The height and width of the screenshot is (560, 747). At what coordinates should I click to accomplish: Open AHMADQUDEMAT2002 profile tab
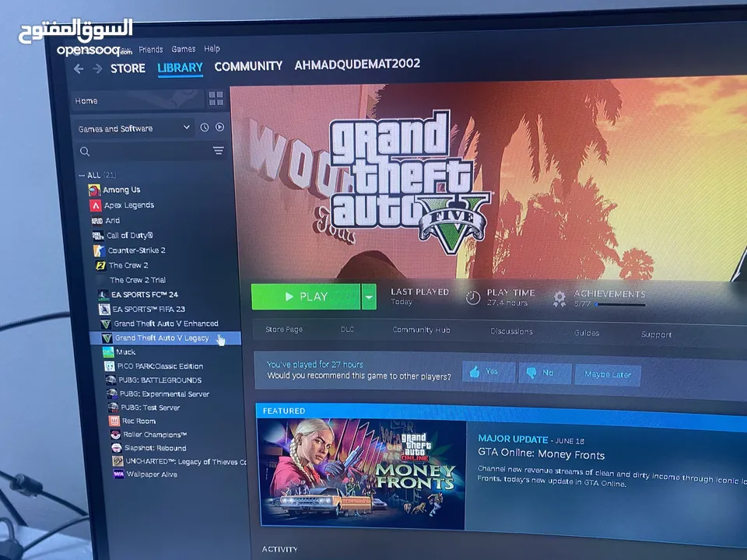pos(357,65)
